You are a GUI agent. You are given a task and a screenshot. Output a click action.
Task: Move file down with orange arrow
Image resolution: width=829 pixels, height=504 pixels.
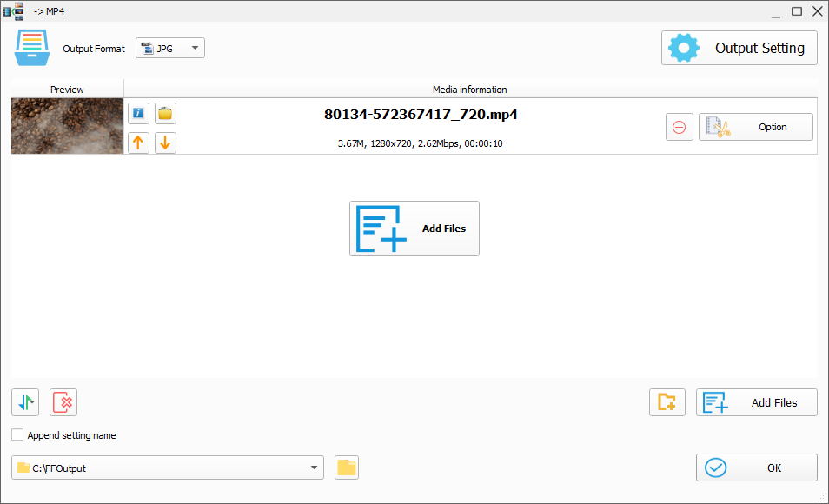165,143
